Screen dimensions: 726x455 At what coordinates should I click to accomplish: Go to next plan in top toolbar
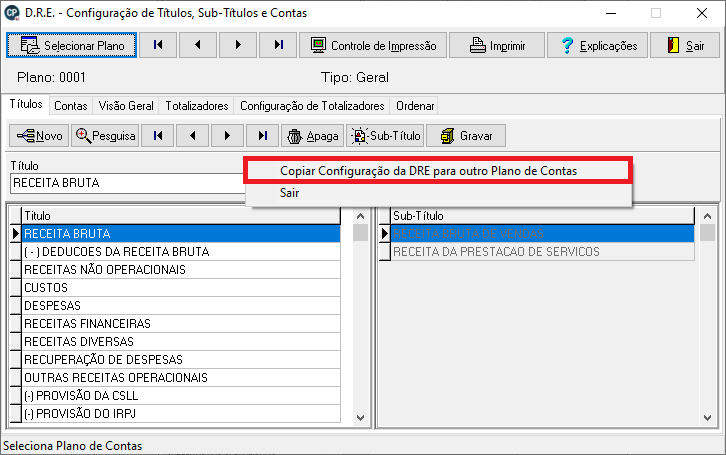pyautogui.click(x=238, y=45)
